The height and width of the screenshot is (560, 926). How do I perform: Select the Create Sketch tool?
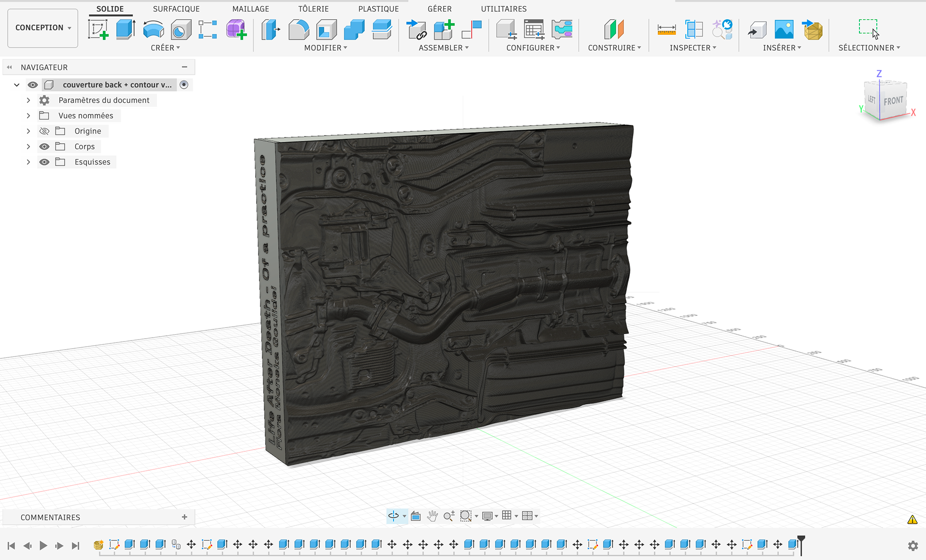coord(98,29)
